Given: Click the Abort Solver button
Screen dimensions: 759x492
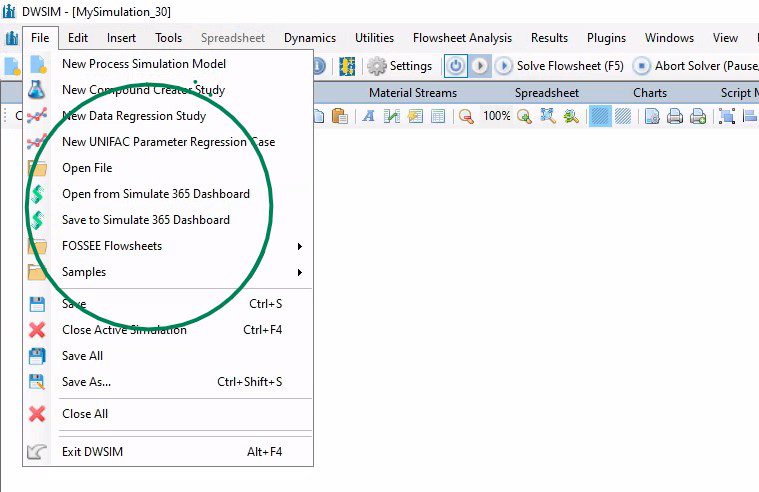Looking at the screenshot, I should click(x=696, y=66).
